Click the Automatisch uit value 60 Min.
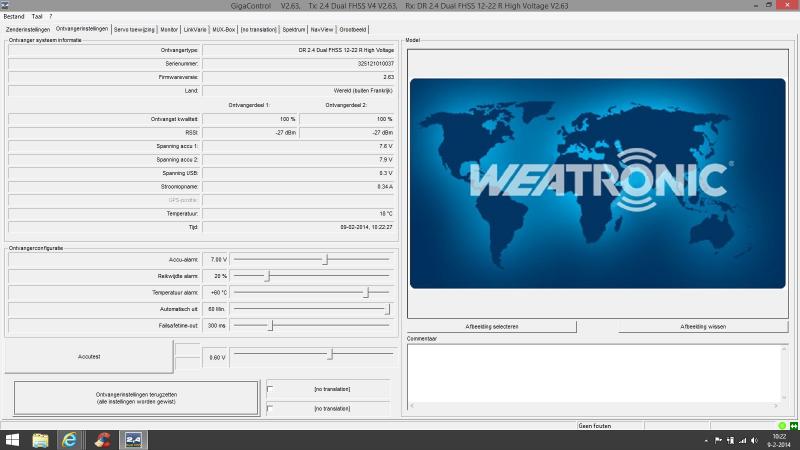The height and width of the screenshot is (450, 800). 215,309
